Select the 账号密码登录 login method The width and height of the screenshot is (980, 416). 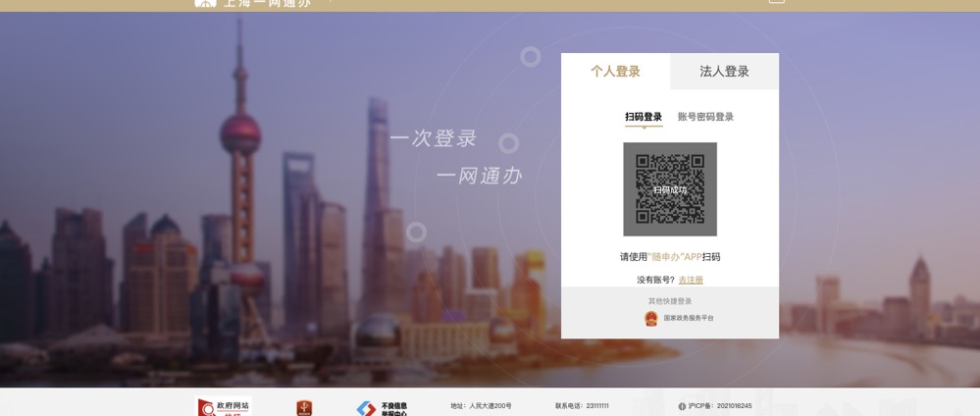(705, 117)
